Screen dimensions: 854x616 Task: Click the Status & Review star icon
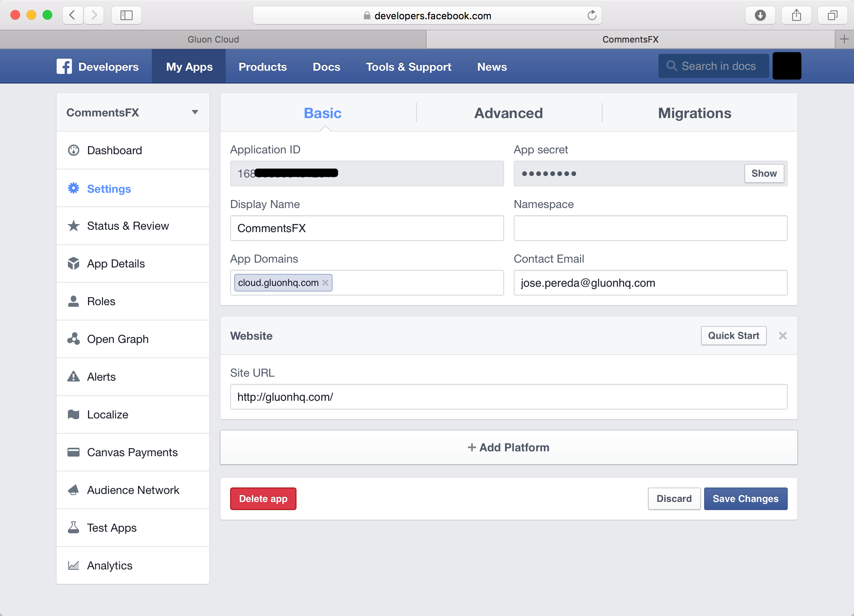click(x=74, y=226)
